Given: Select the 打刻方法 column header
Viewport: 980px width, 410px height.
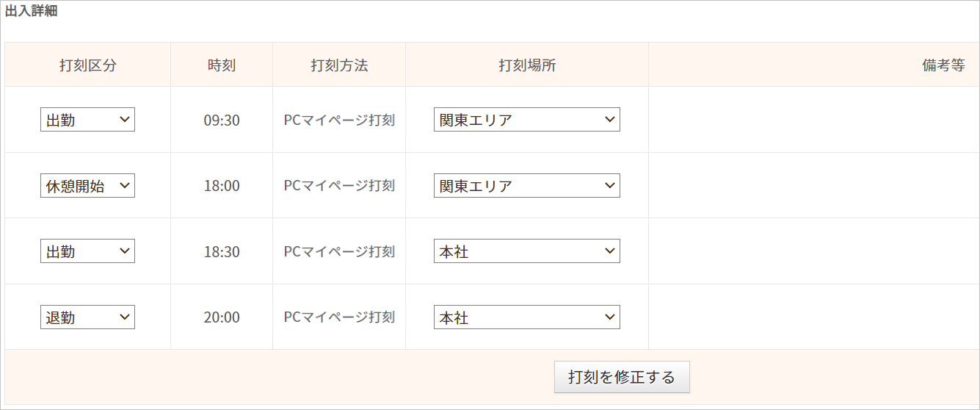Looking at the screenshot, I should click(339, 65).
